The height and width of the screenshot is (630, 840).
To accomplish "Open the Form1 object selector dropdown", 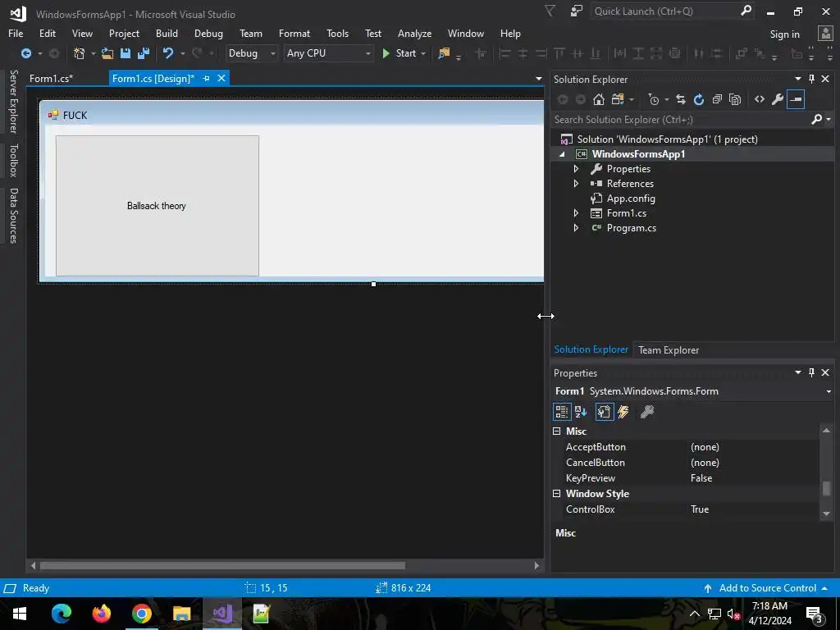I will 829,391.
